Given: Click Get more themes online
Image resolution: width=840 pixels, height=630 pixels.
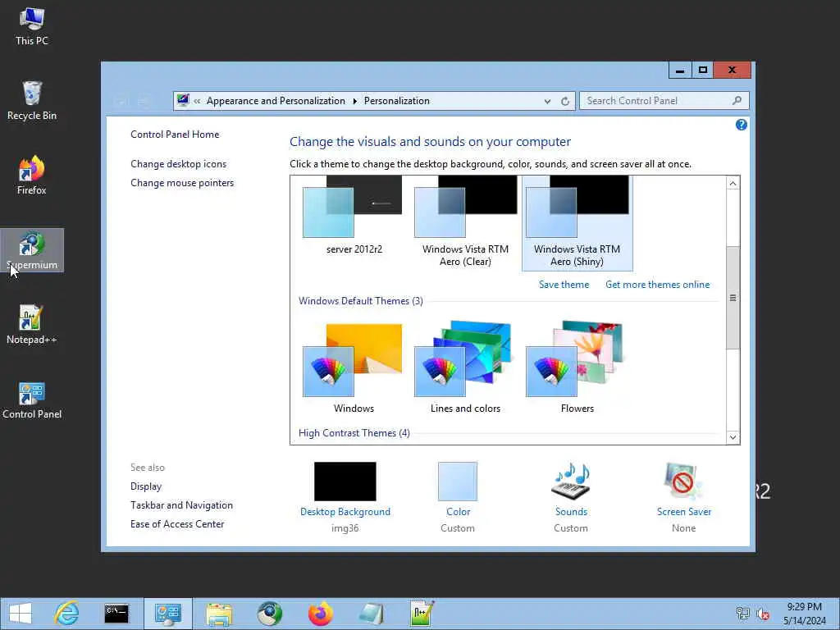Looking at the screenshot, I should pos(657,285).
